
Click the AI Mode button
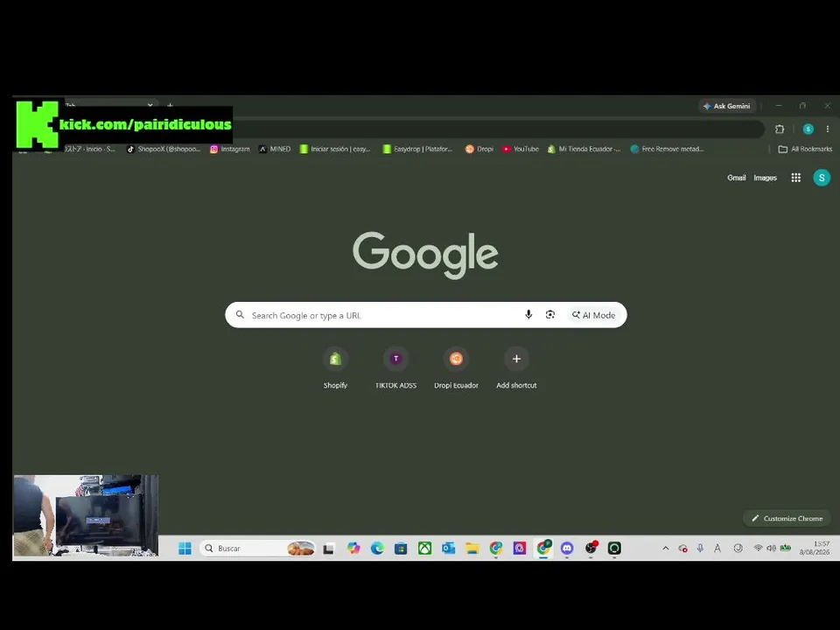[x=593, y=315]
